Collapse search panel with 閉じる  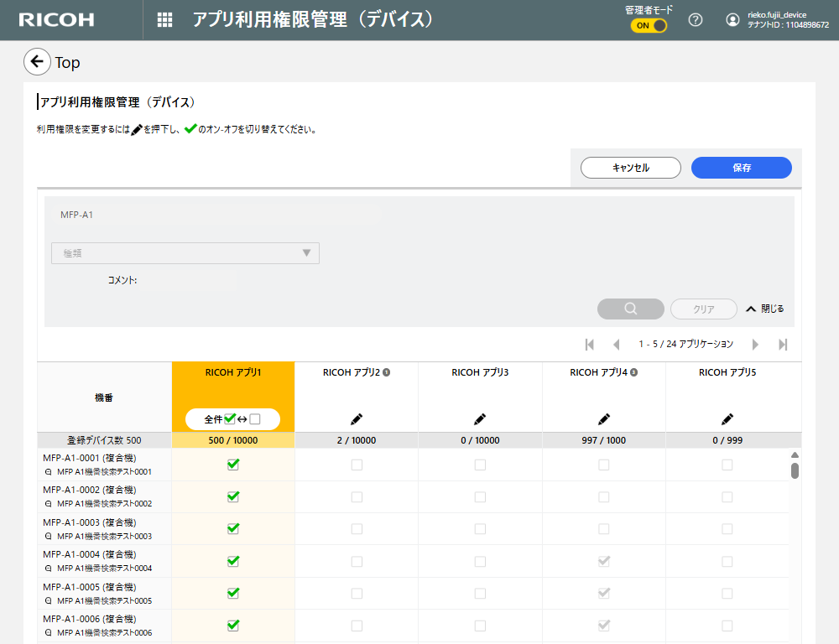click(x=764, y=309)
